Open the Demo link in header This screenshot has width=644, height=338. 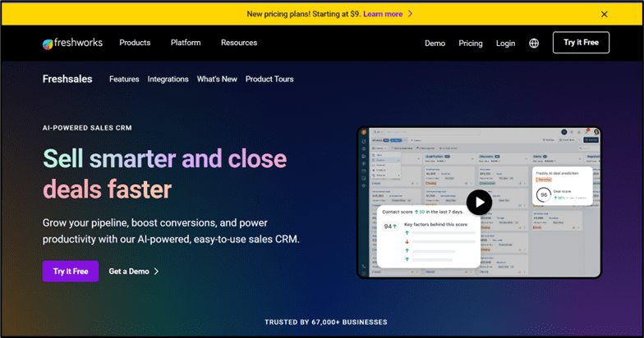(435, 43)
